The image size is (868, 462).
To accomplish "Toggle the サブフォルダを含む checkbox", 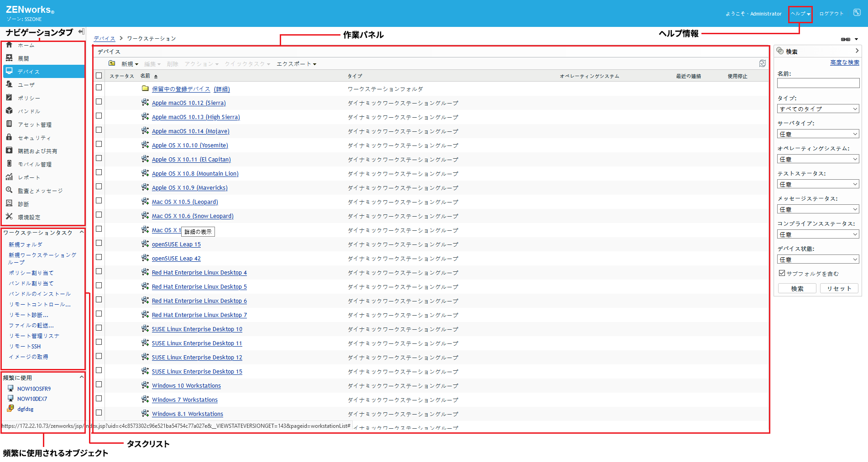I will [x=782, y=273].
